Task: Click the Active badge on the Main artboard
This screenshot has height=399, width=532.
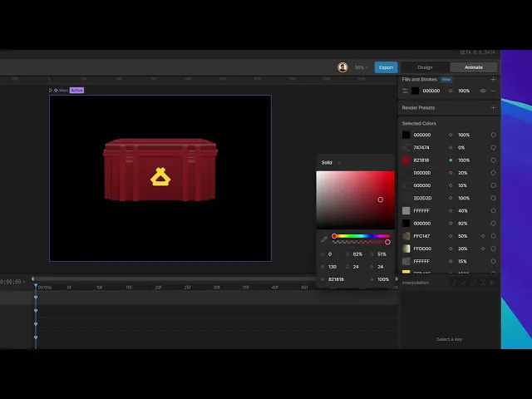Action: [77, 91]
